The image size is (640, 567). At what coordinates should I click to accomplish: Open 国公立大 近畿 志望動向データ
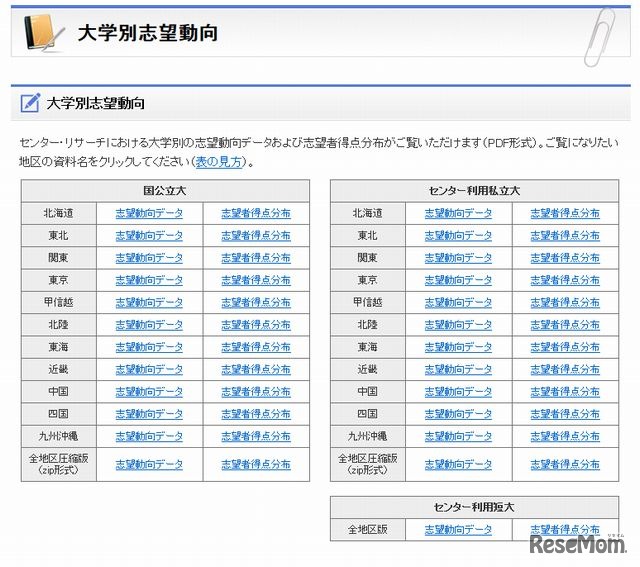[149, 369]
